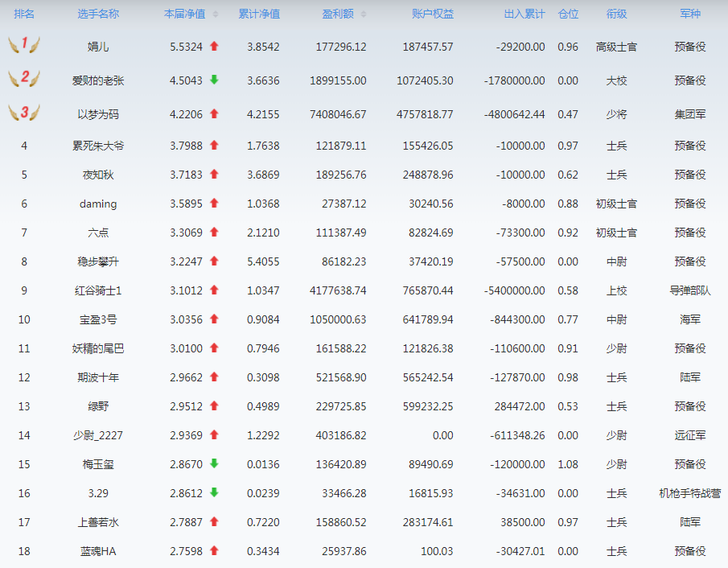
Task: Open player 夜知秋
Action: tap(98, 175)
